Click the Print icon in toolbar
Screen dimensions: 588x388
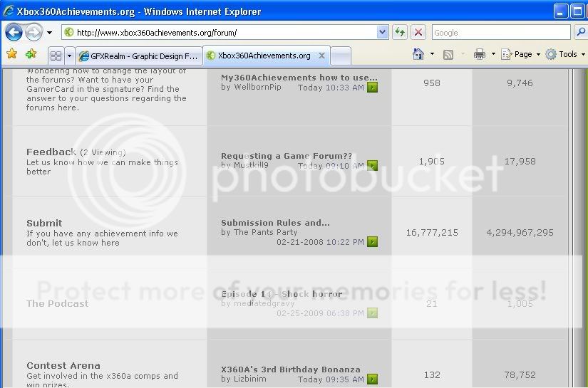[x=480, y=54]
